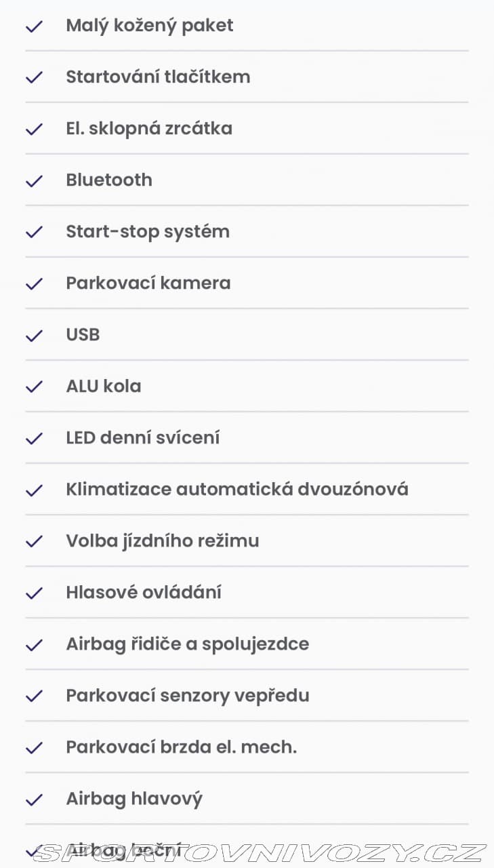Viewport: 494px width, 868px height.
Task: Select Parkovací brzda el. mech. item
Action: [247, 747]
